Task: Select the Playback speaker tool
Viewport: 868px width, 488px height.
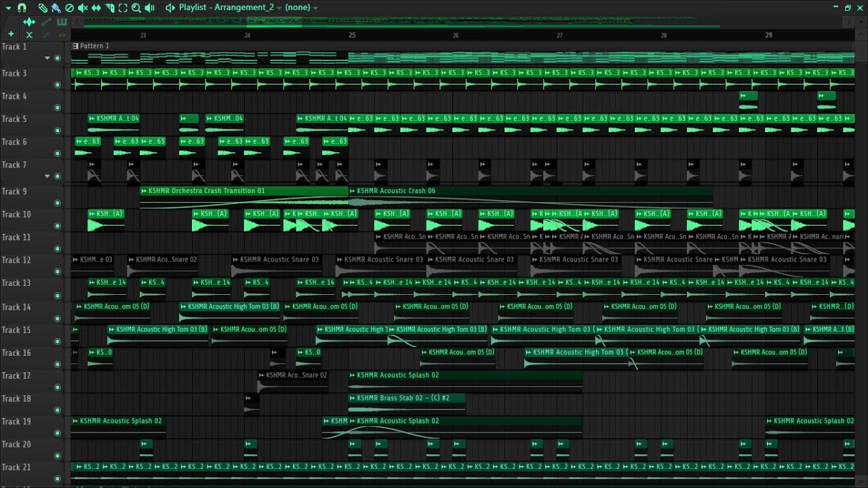Action: point(149,8)
